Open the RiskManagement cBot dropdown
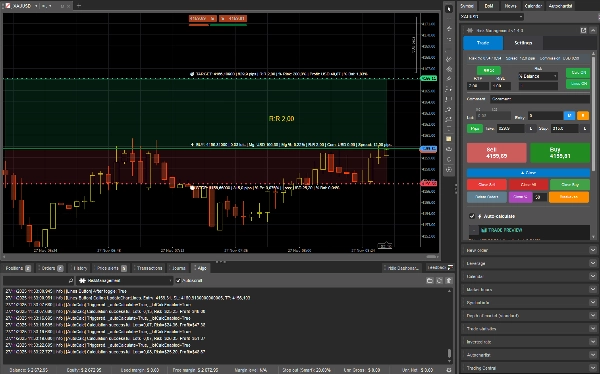This screenshot has height=374, width=600. click(125, 281)
